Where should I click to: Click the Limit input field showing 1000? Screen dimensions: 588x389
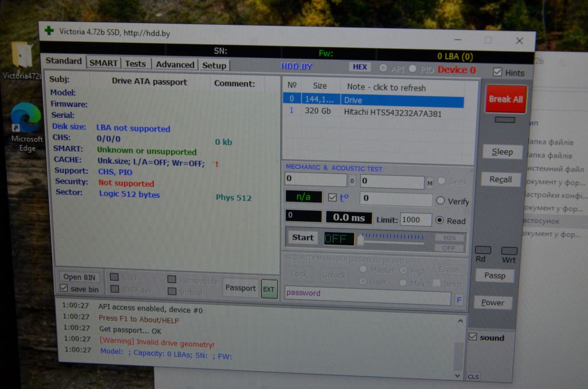(x=416, y=220)
